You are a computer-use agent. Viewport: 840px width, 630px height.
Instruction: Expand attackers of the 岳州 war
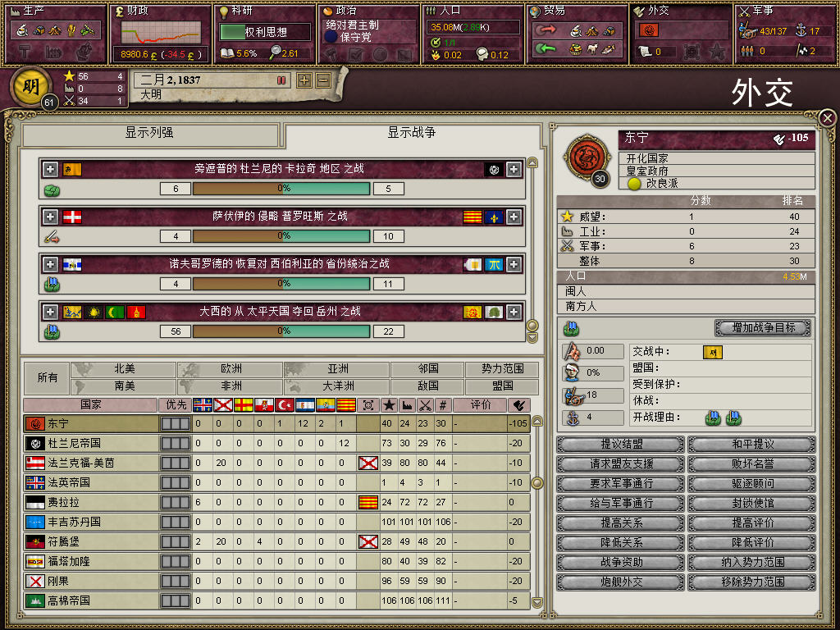50,312
